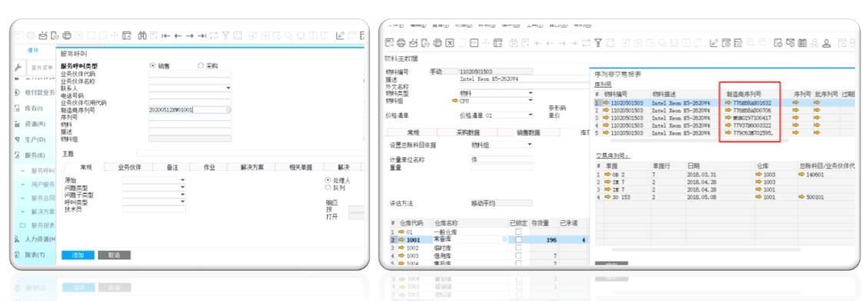Click the blue 添加 button
The image size is (868, 301).
pyautogui.click(x=78, y=256)
